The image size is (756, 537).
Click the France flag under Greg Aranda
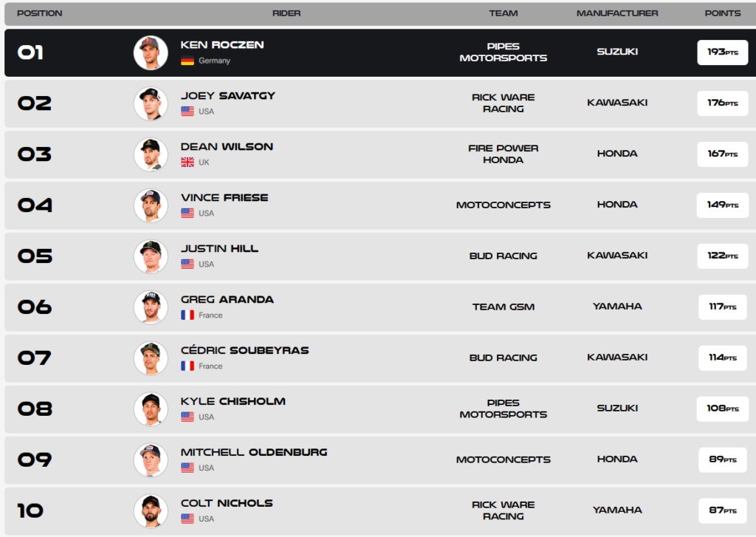188,315
